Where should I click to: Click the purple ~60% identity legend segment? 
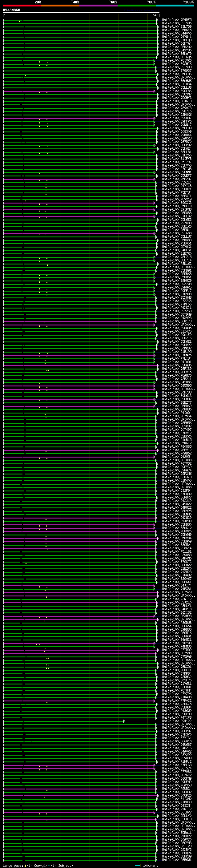99,6
